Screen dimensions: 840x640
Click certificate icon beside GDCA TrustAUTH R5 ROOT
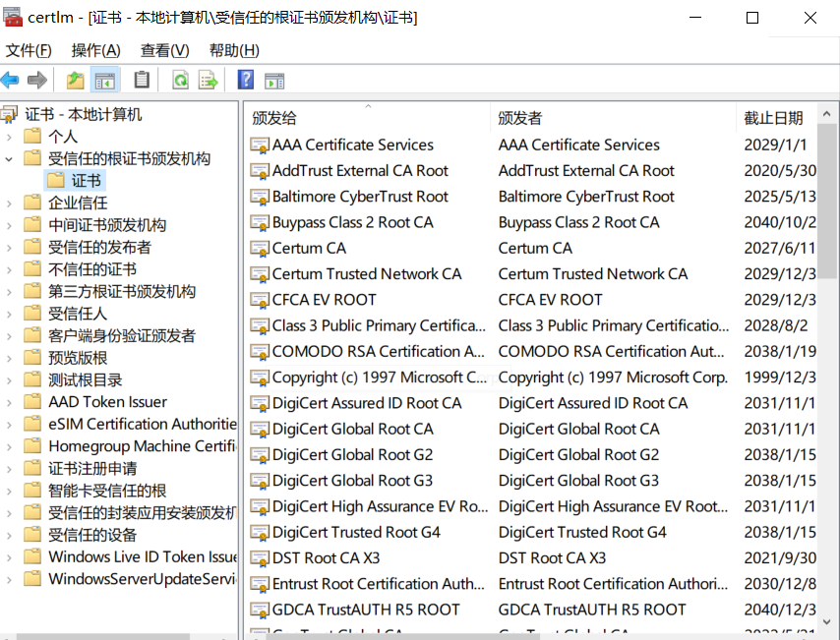[x=260, y=610]
